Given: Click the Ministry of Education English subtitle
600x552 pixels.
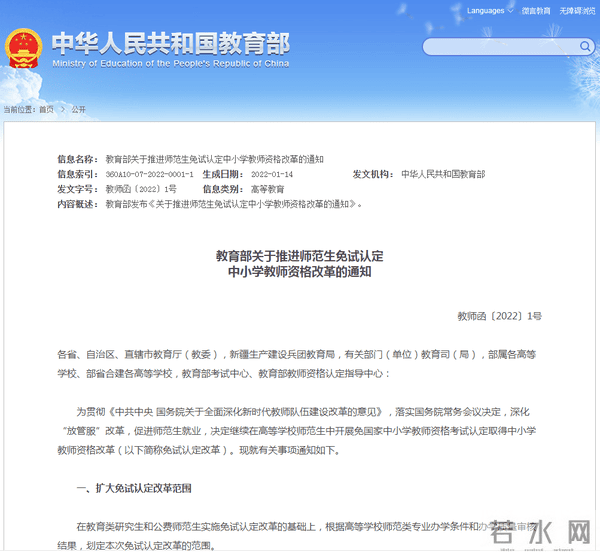Looking at the screenshot, I should tap(171, 64).
